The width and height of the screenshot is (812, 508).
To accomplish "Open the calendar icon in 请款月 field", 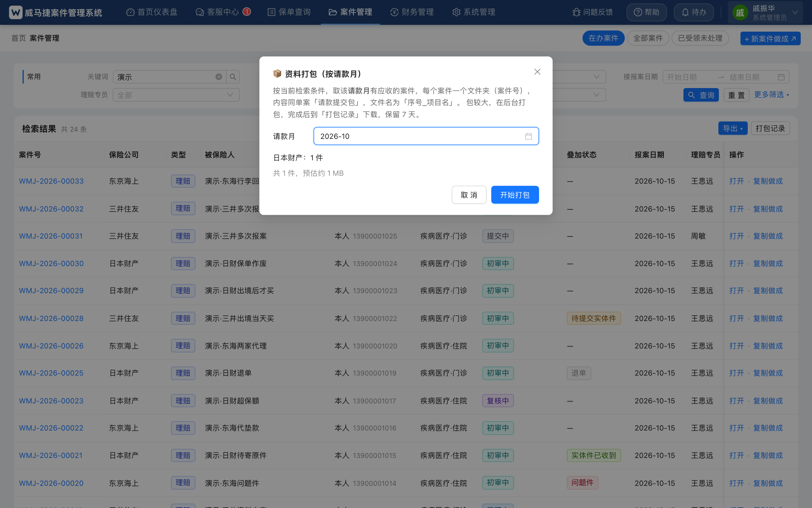I will (529, 136).
